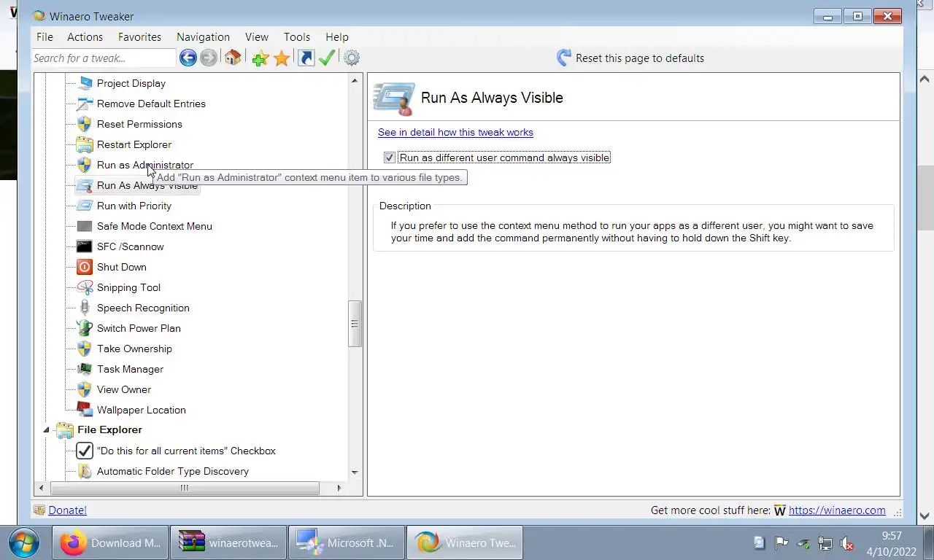Switch to winaerotweaker WinRAR taskbar button

228,542
